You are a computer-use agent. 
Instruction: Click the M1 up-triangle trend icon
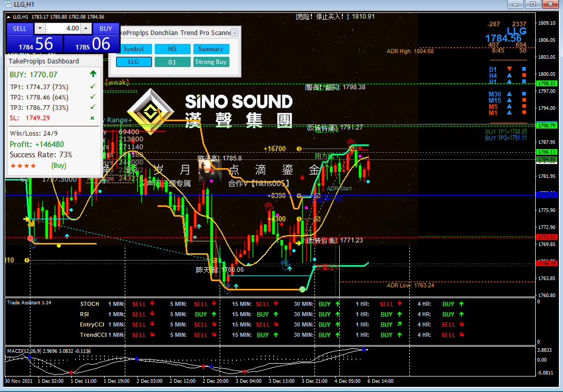509,112
